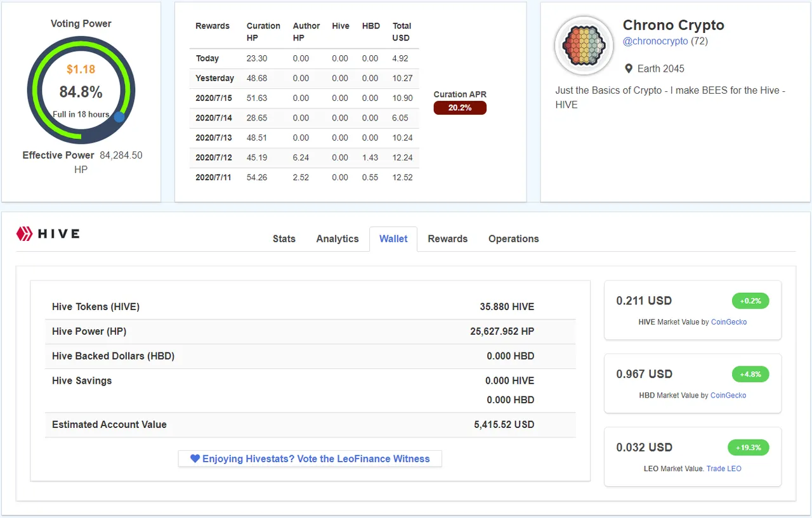Open the Rewards tab
Viewport: 812px width, 518px height.
point(448,239)
